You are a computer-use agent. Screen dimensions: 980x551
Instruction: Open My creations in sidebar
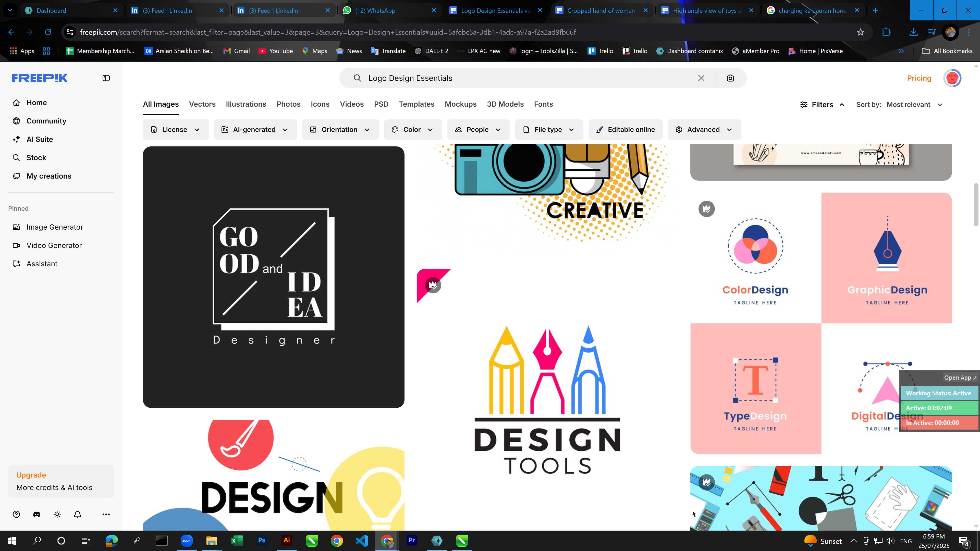[x=49, y=176]
